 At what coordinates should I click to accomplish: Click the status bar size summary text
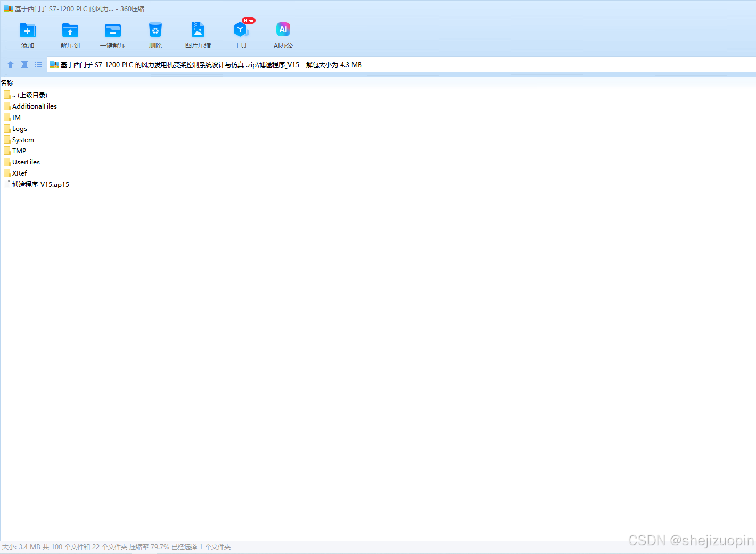click(116, 547)
